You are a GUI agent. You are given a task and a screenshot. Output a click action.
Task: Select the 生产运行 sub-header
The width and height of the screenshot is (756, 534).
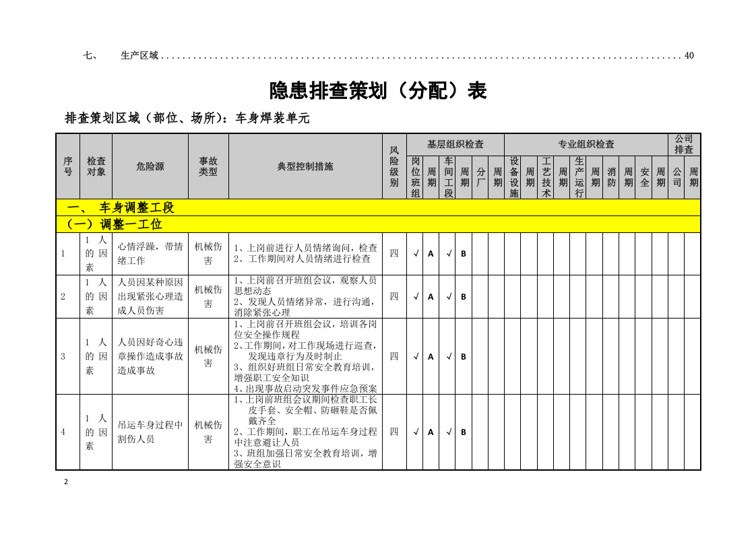coord(579,177)
